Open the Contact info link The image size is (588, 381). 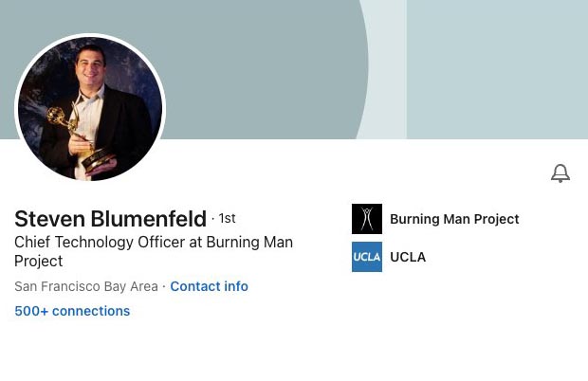209,286
